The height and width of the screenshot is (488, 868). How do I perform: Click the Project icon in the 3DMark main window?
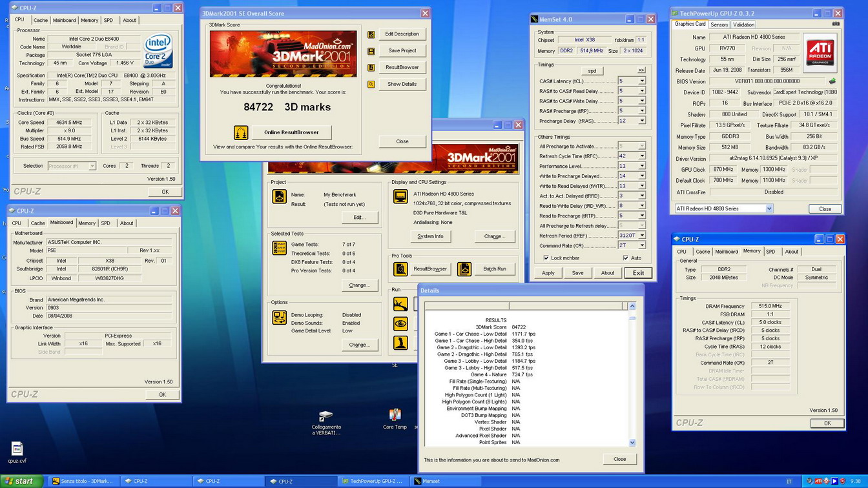279,196
